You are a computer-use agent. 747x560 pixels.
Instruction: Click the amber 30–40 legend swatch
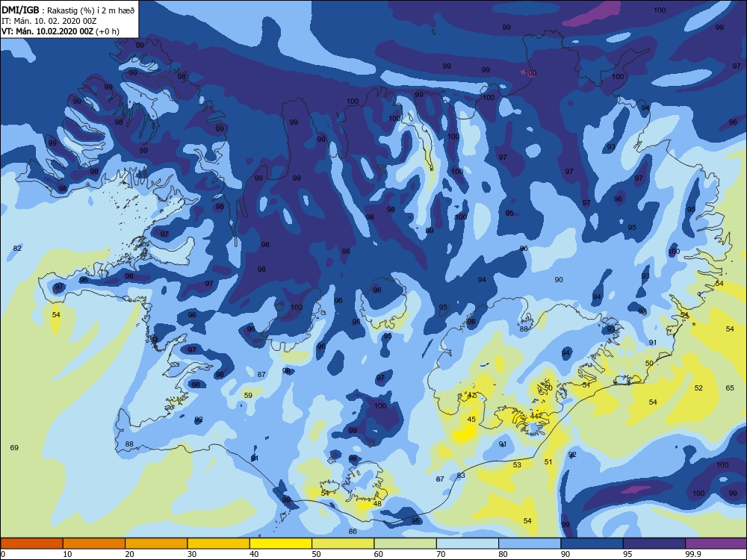pyautogui.click(x=219, y=544)
